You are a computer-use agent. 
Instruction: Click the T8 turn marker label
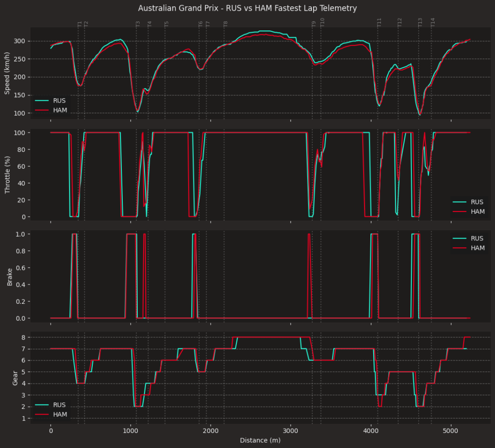click(x=225, y=24)
